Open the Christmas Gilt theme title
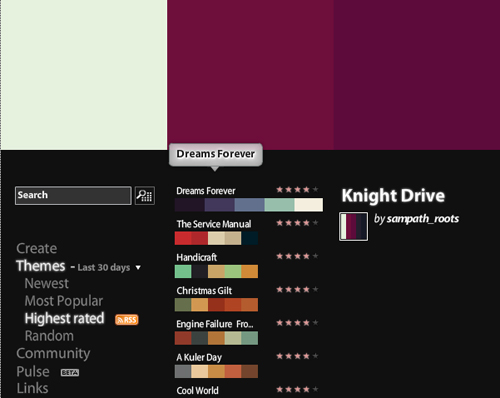 tap(204, 291)
